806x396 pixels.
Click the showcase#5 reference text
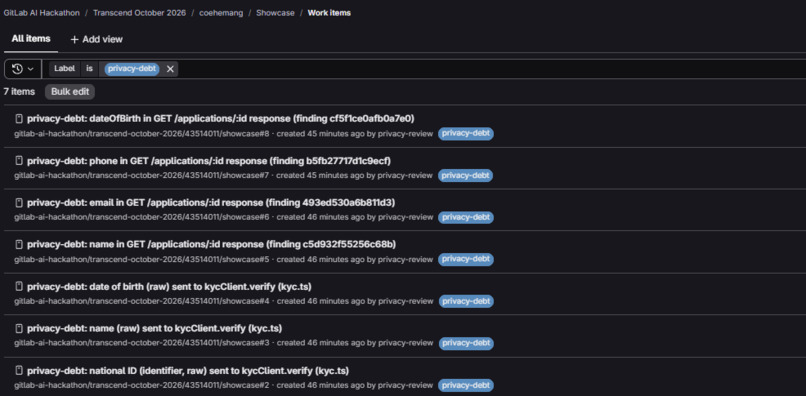tap(141, 259)
